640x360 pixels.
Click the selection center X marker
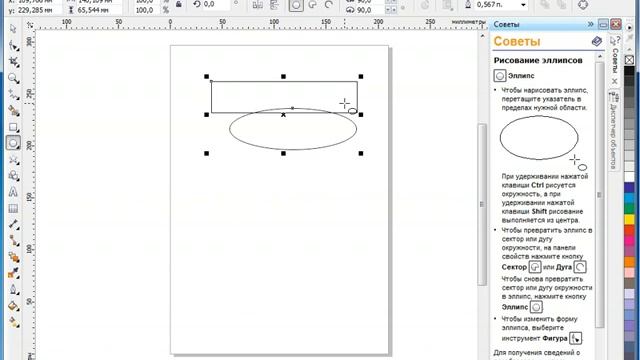coord(283,115)
